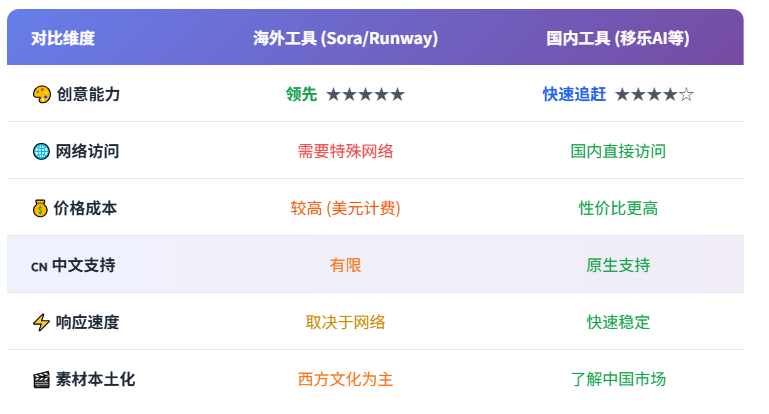Click the 较高 (美元计费) cell

click(345, 208)
